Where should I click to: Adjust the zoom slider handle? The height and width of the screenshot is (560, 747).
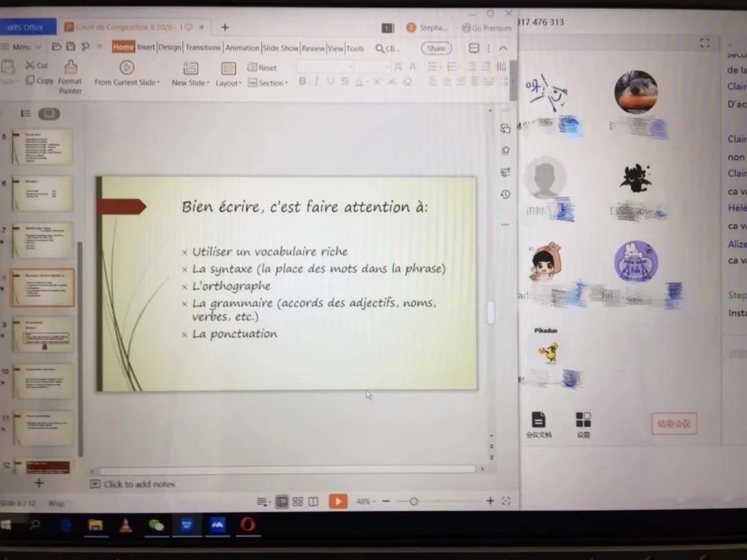click(414, 501)
